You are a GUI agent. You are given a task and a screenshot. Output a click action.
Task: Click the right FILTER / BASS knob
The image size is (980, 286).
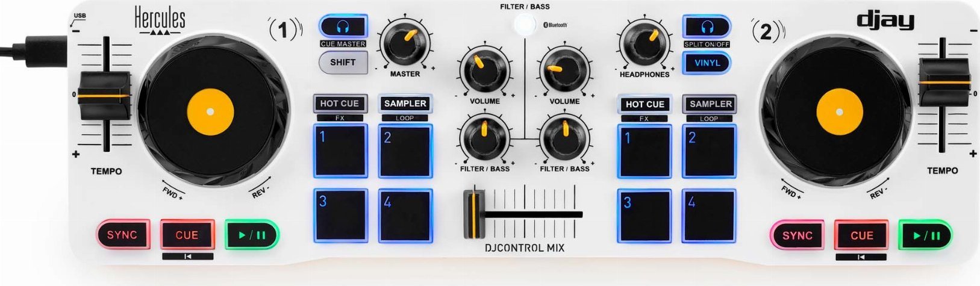[x=564, y=137]
